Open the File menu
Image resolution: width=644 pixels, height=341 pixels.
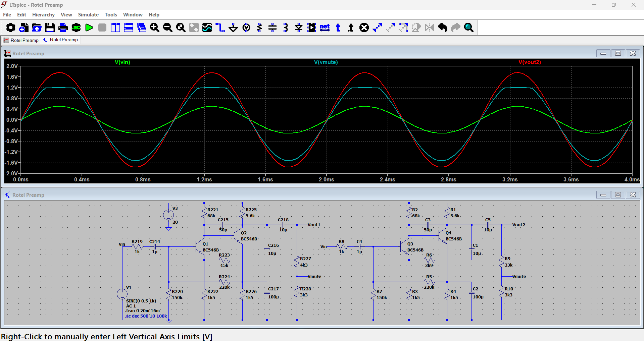[x=7, y=15]
